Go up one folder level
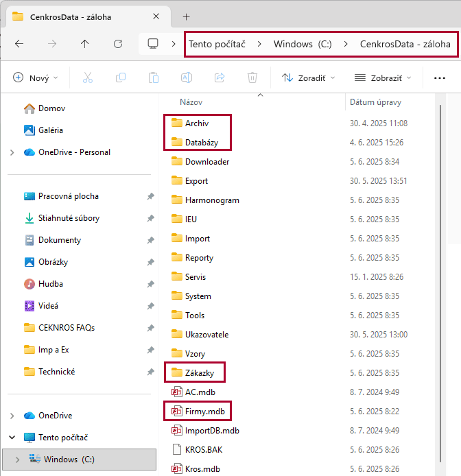The width and height of the screenshot is (461, 476). (85, 44)
